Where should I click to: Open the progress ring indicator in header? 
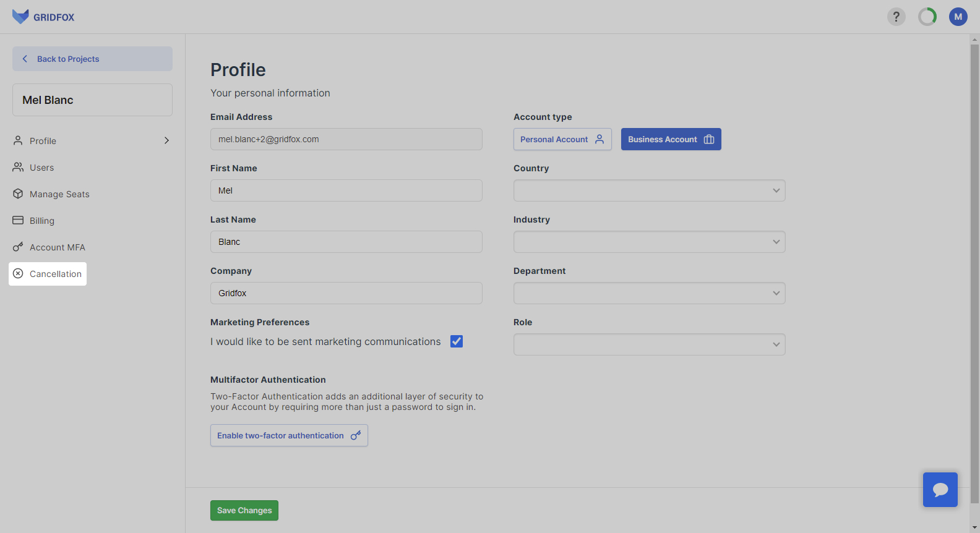(927, 17)
